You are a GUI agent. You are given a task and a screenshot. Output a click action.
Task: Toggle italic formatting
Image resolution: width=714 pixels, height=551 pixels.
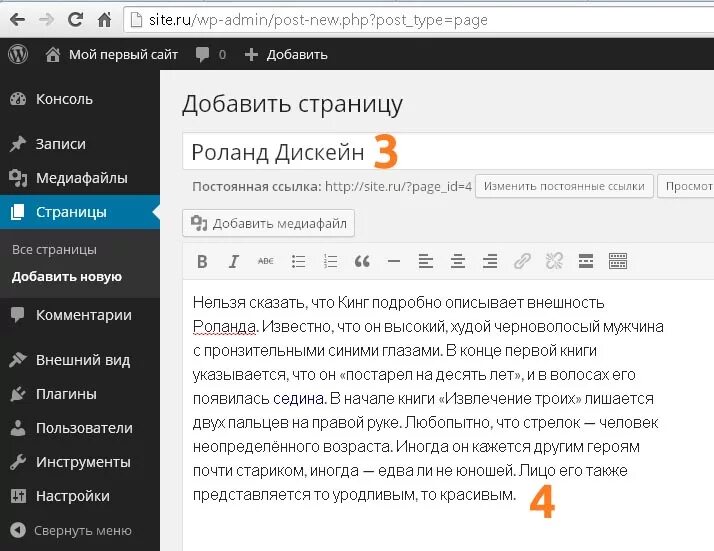(x=234, y=261)
